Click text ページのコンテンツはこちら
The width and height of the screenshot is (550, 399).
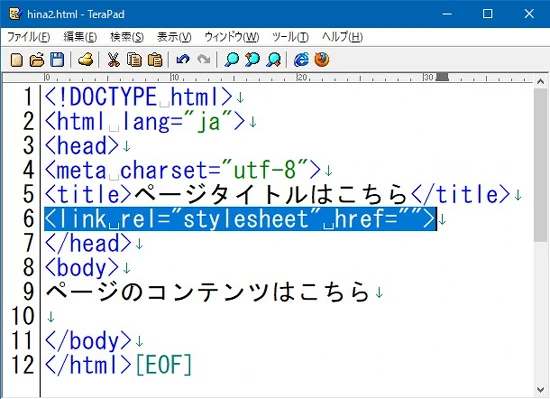click(208, 292)
